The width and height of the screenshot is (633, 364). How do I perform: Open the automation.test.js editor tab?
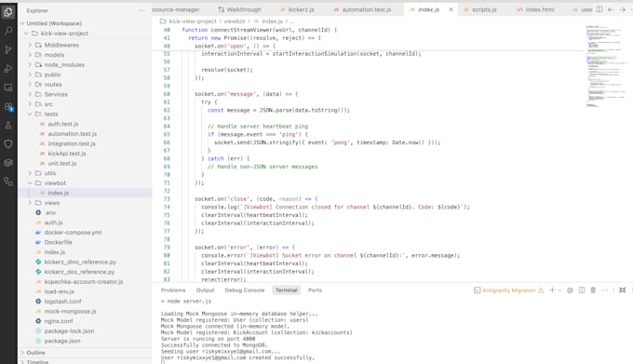[362, 9]
